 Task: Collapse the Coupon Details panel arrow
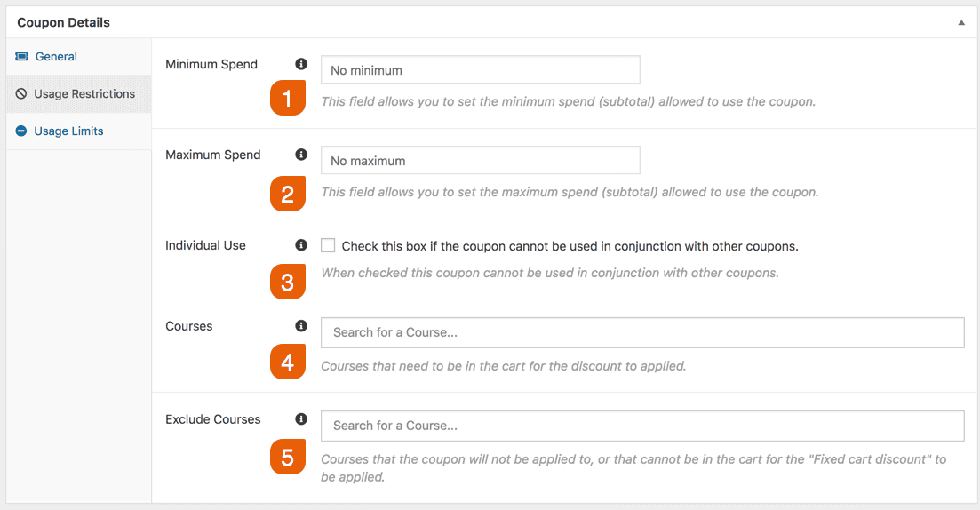point(961,22)
